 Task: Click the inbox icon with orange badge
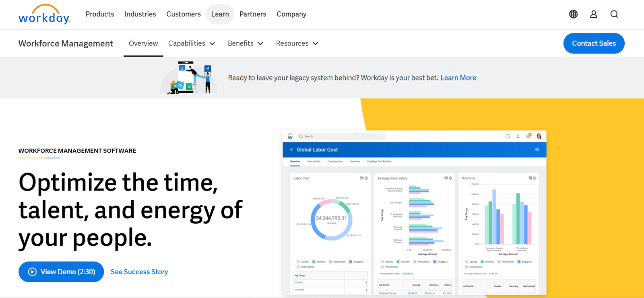(x=528, y=136)
